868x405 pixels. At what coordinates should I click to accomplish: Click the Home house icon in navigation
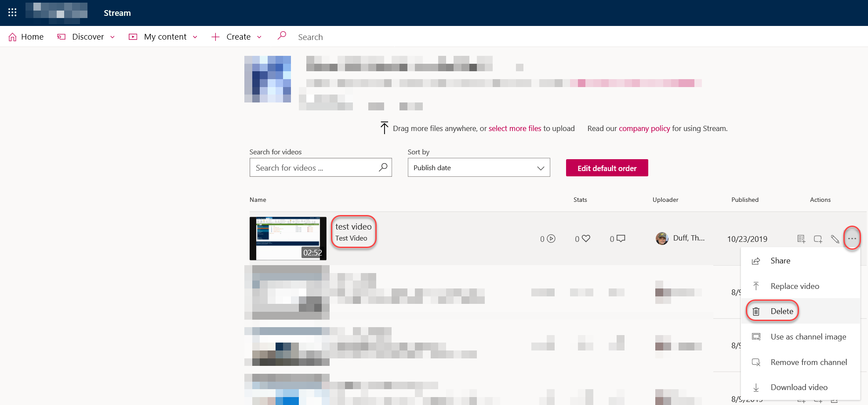(x=13, y=36)
